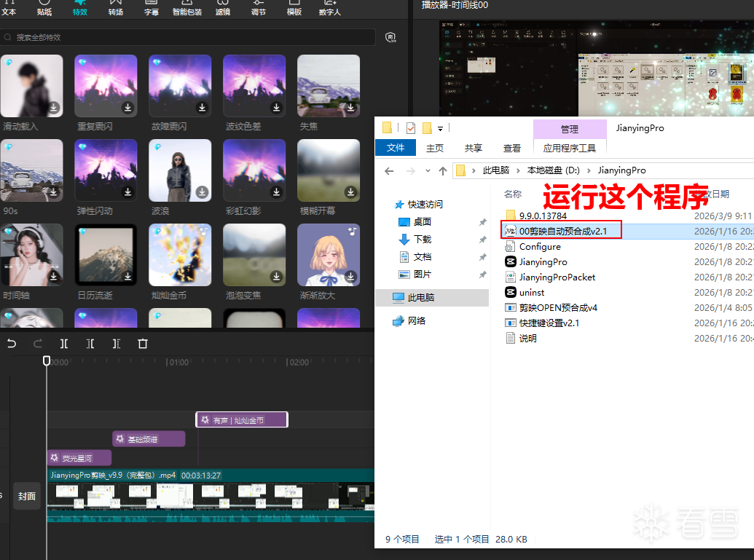
Task: Select the uninst program
Action: point(531,292)
